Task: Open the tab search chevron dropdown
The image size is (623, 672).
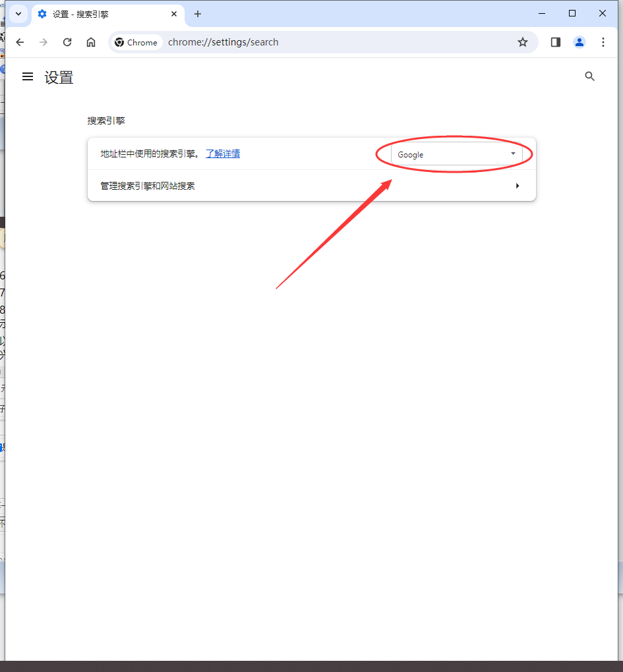Action: (x=18, y=14)
